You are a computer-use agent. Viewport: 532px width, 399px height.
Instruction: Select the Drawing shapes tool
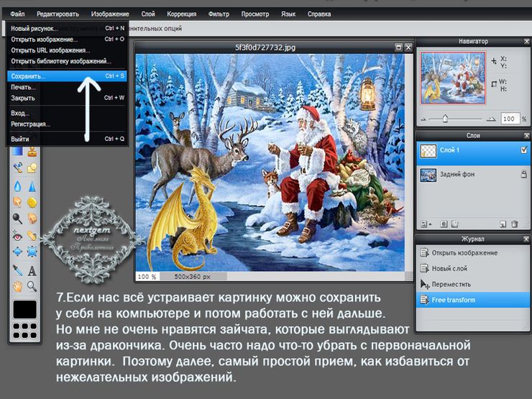coord(32,168)
